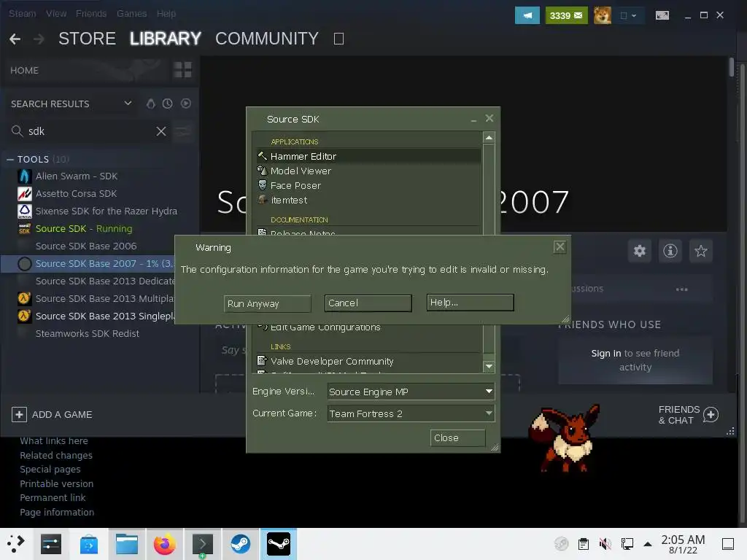Viewport: 747px width, 560px height.
Task: Click the recent activity clock icon
Action: [167, 104]
